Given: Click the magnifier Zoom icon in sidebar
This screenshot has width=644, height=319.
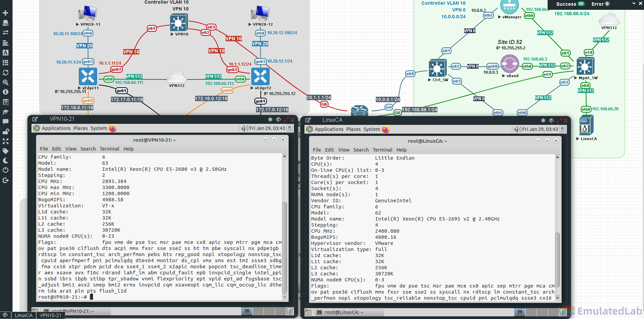Looking at the screenshot, I should [5, 82].
